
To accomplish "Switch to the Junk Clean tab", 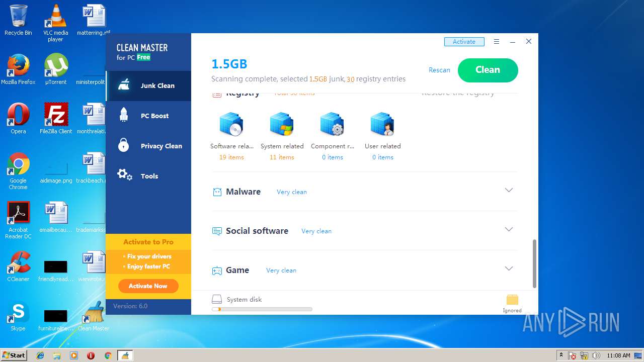I will (x=148, y=86).
